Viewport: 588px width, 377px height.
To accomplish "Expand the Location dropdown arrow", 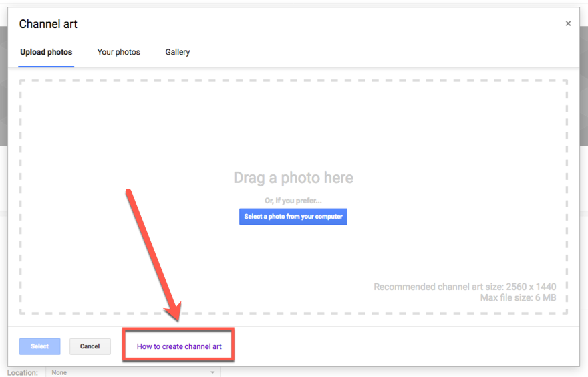I will tap(212, 372).
